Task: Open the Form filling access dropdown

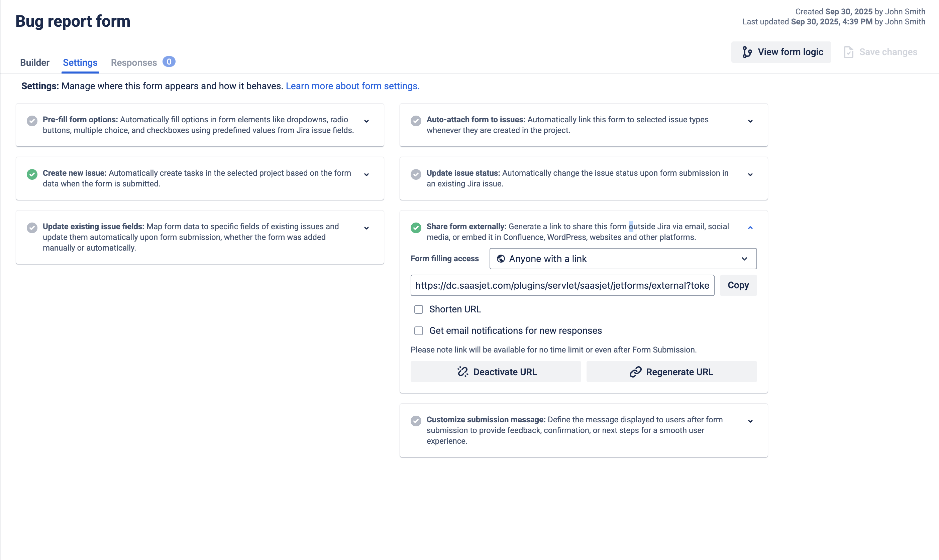Action: 623,259
